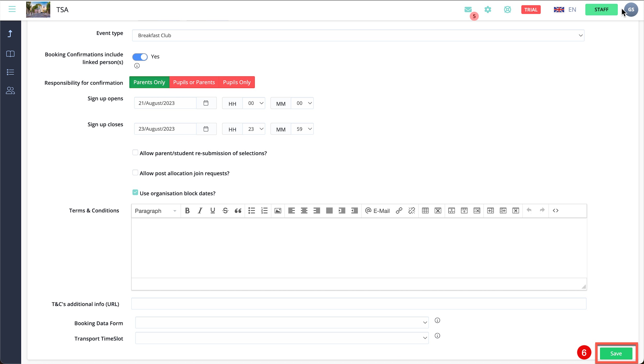Click the blockquote icon in editor
Viewport: 644px width, 364px height.
tap(238, 211)
